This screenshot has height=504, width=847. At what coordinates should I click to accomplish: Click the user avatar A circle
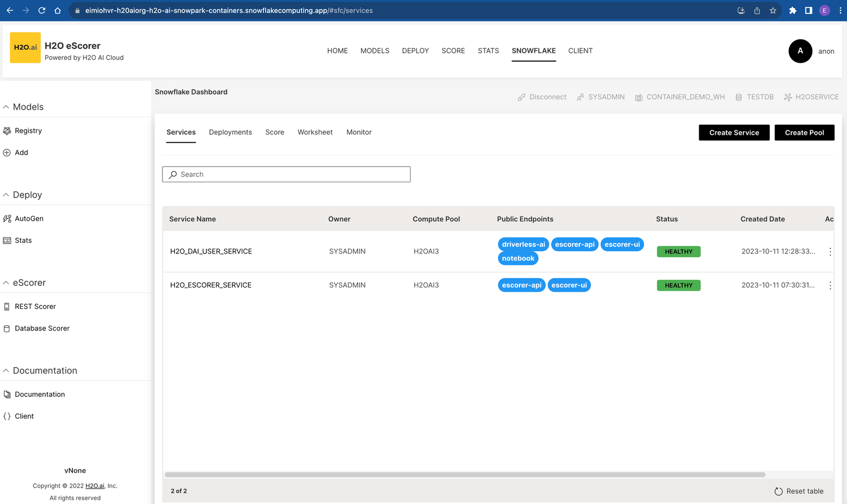click(800, 51)
